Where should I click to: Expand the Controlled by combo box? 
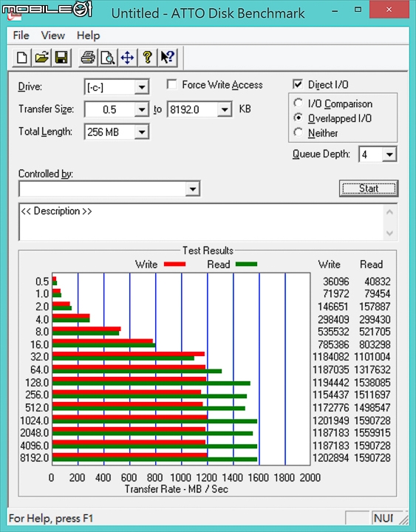[x=192, y=189]
